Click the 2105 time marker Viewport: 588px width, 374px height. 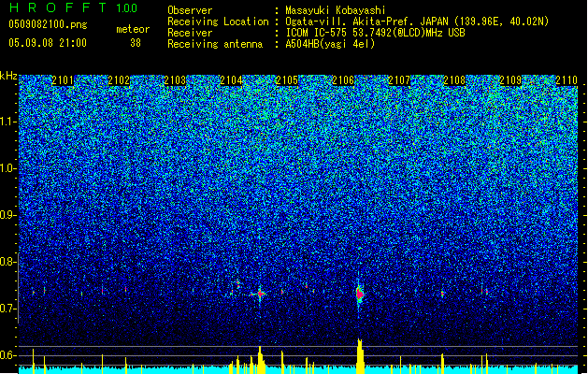click(287, 80)
